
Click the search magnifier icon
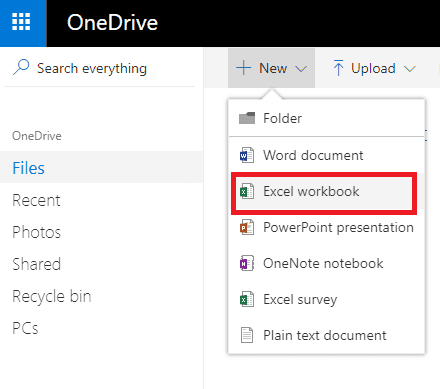[21, 67]
